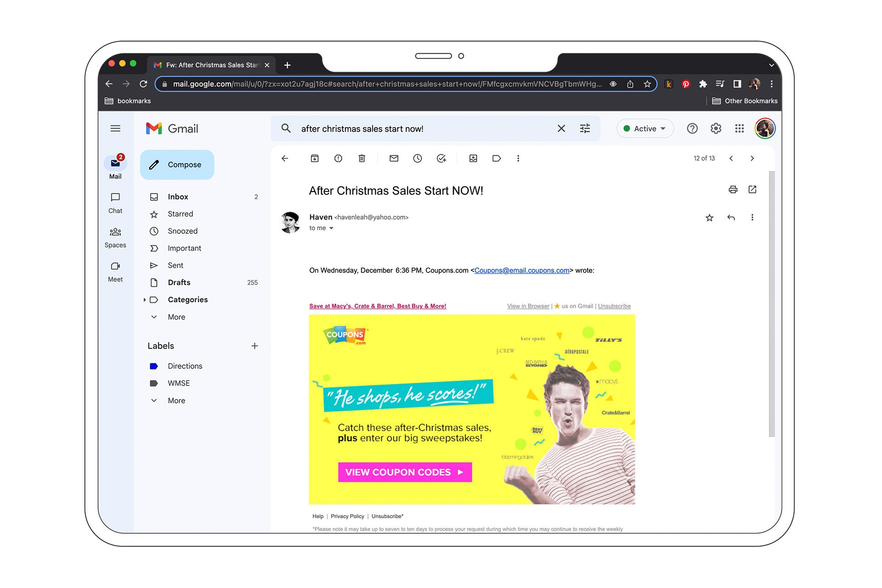Click the Unsubscribe link in email header
This screenshot has width=882, height=588.
(614, 306)
